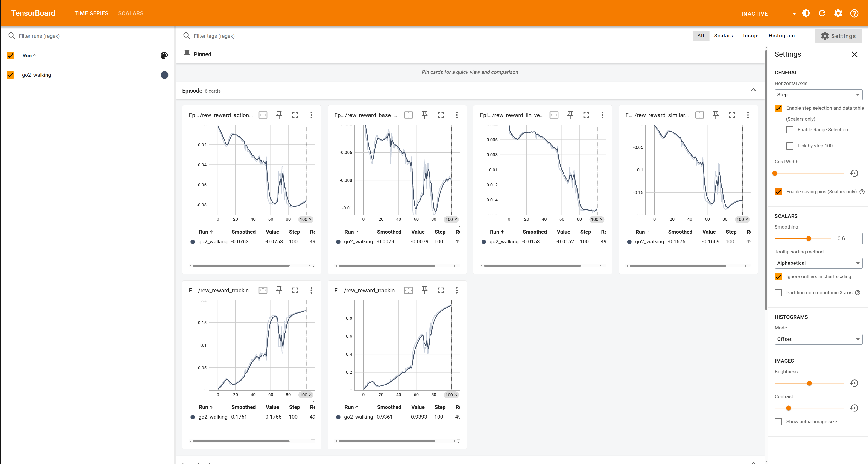Screen dimensions: 868x464
Task: Show All card types
Action: [701, 36]
